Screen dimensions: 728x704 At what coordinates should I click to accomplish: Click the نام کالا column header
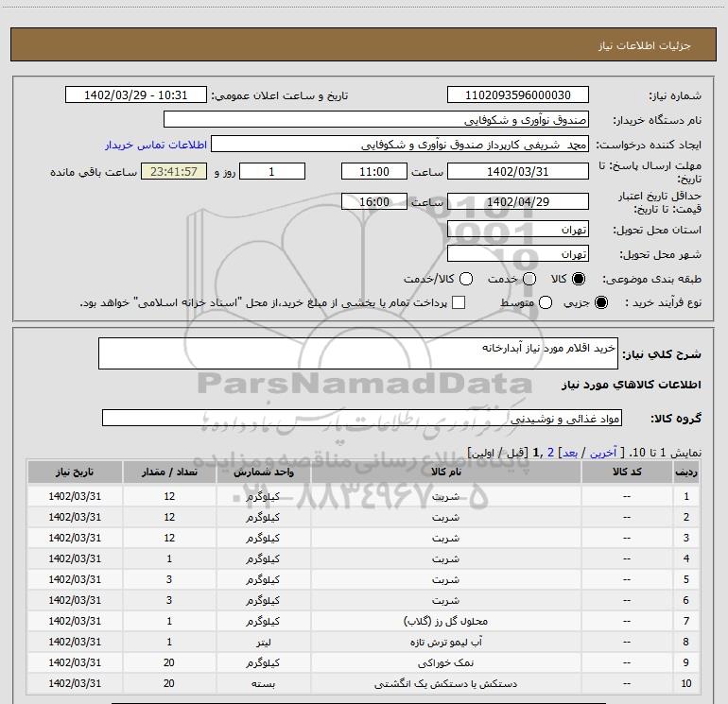[x=445, y=472]
